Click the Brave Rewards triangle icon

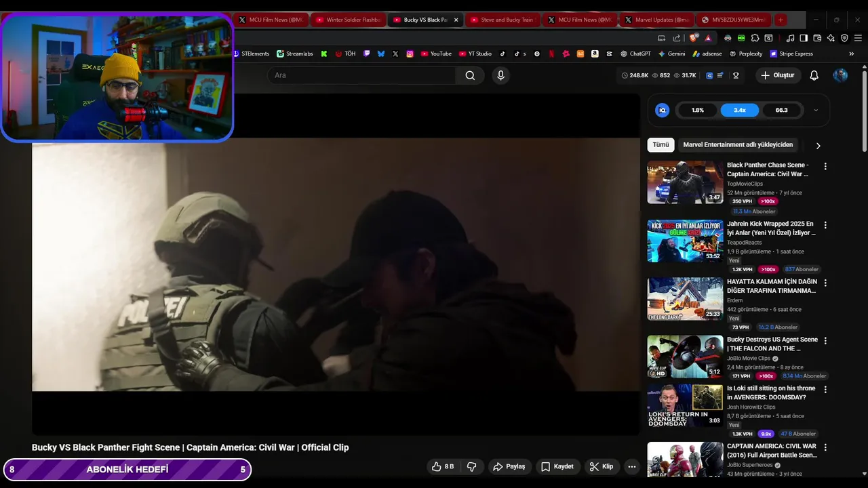pos(708,38)
